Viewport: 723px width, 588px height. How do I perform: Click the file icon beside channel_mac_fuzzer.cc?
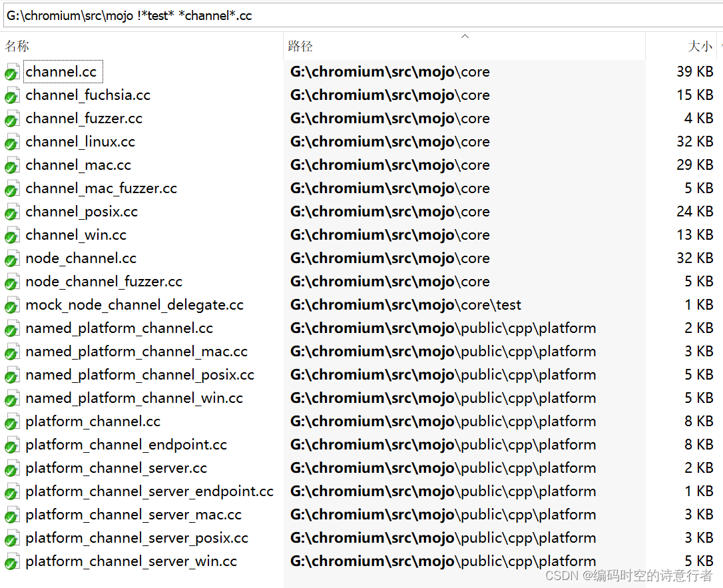click(12, 189)
